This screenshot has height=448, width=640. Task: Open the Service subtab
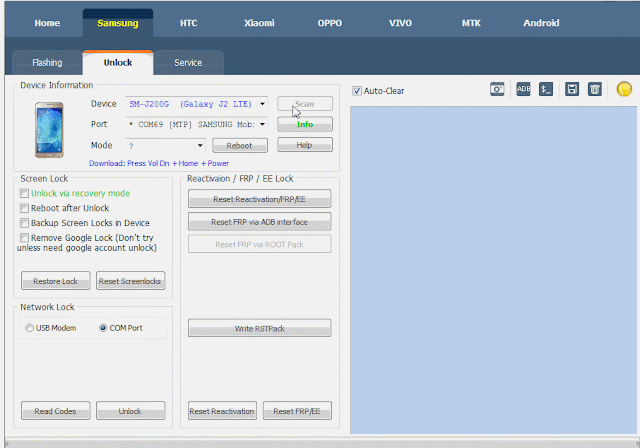click(188, 63)
